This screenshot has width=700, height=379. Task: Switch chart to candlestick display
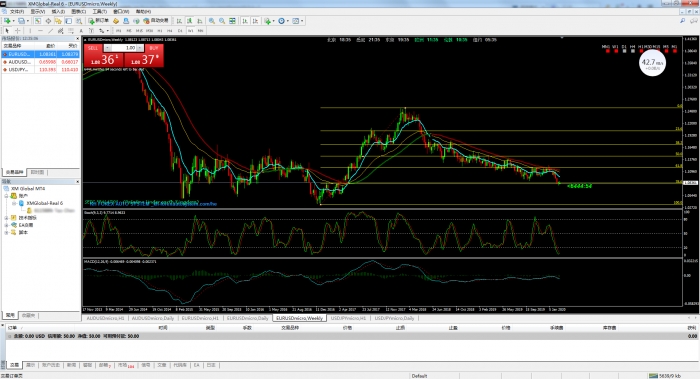189,21
